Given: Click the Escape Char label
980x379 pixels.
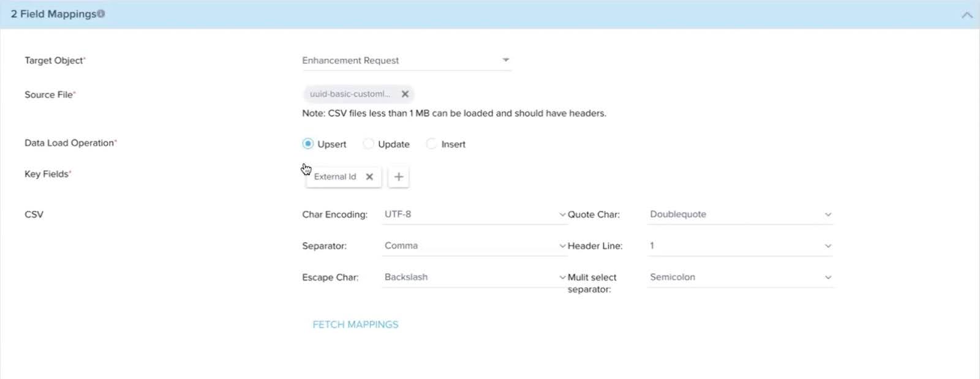Looking at the screenshot, I should [x=330, y=277].
